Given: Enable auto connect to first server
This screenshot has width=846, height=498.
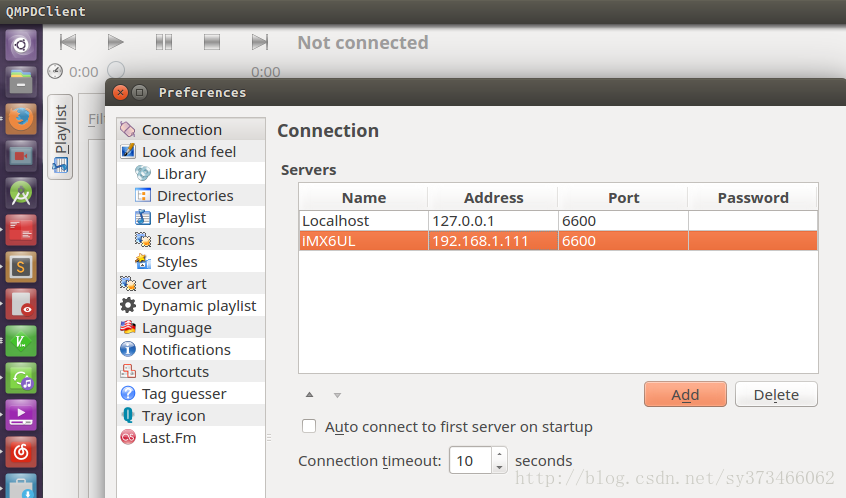Looking at the screenshot, I should click(x=309, y=426).
